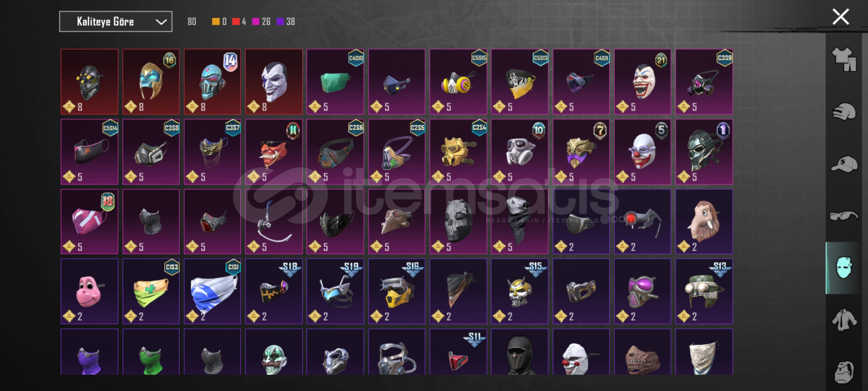This screenshot has width=868, height=391.
Task: Filter by the purple quality swatch
Action: 280,22
